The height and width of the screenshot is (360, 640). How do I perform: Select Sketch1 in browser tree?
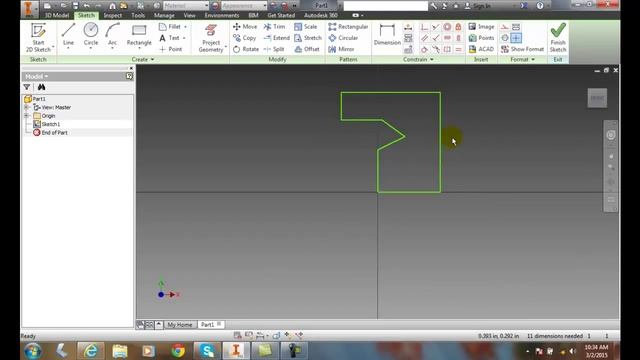(47, 124)
